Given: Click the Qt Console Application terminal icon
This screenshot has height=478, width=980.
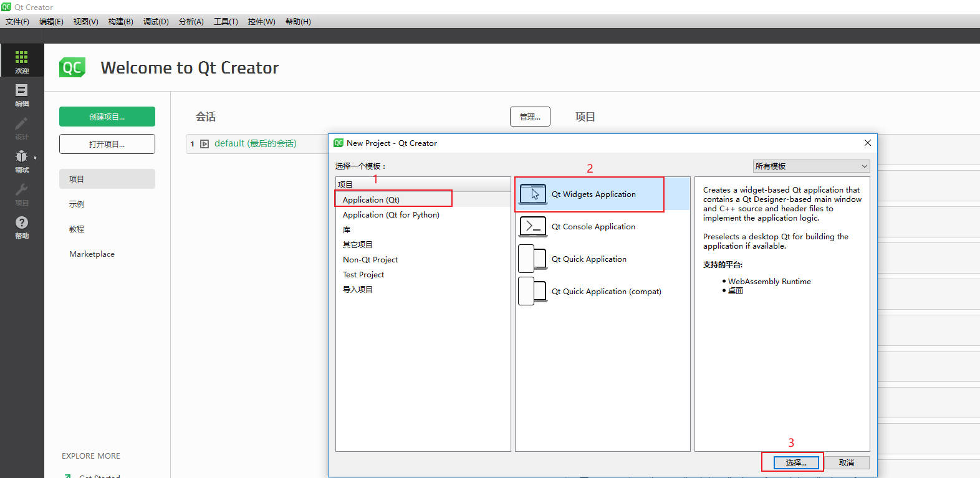Looking at the screenshot, I should [x=532, y=227].
